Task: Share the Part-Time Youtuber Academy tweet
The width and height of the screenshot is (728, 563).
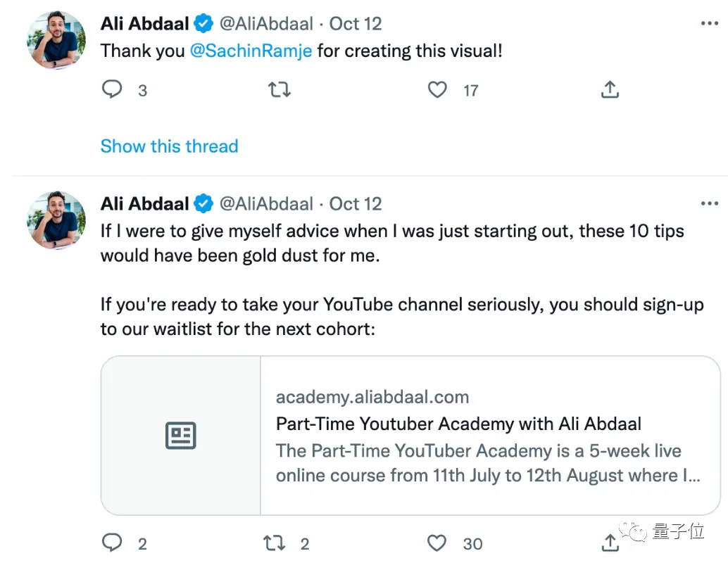Action: 610,543
